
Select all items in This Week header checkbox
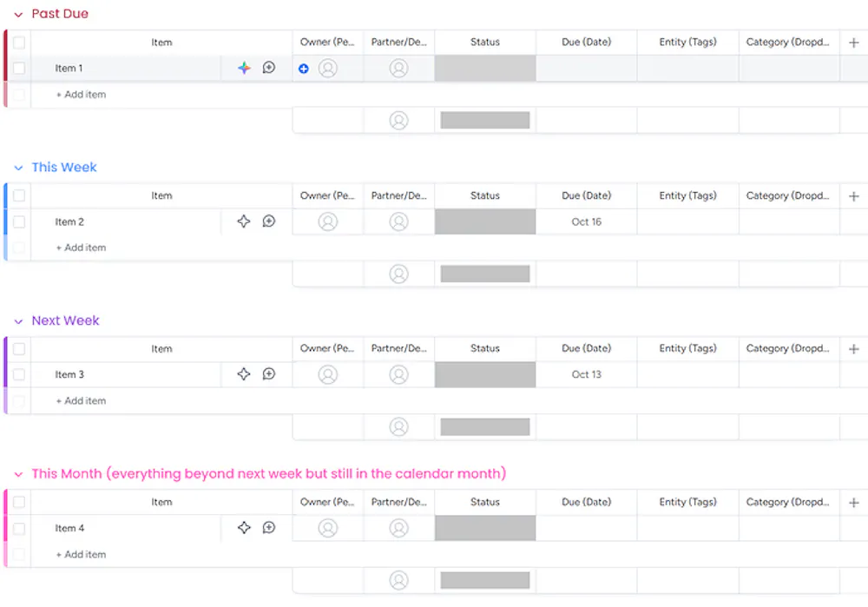coord(19,196)
